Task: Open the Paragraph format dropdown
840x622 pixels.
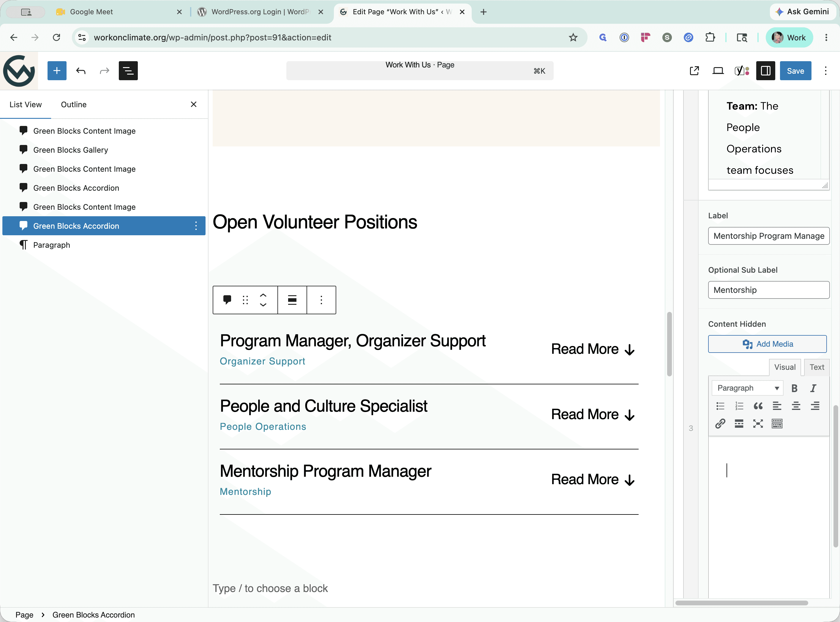Action: pyautogui.click(x=747, y=388)
